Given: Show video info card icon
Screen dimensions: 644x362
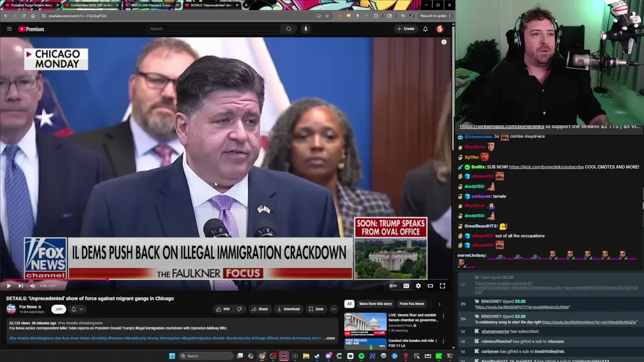Looking at the screenshot, I should coord(444,42).
